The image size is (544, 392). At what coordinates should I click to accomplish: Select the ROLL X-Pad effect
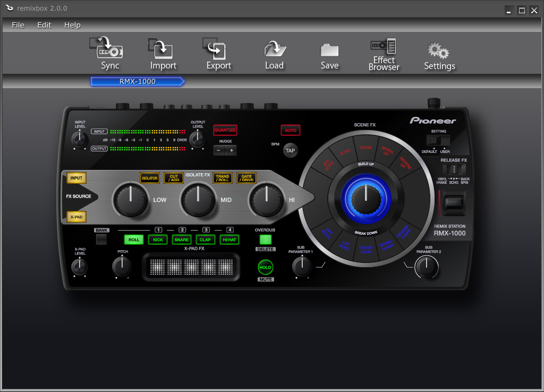[133, 240]
